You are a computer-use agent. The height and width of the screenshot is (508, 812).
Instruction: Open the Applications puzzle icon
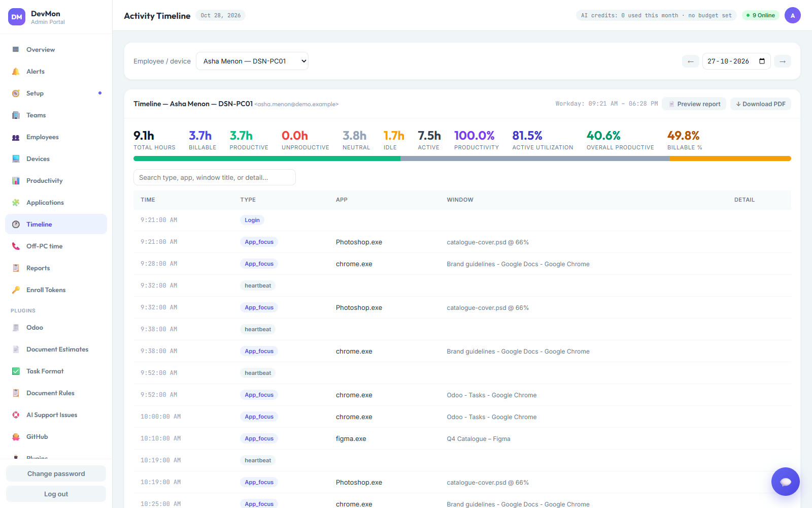tap(16, 202)
